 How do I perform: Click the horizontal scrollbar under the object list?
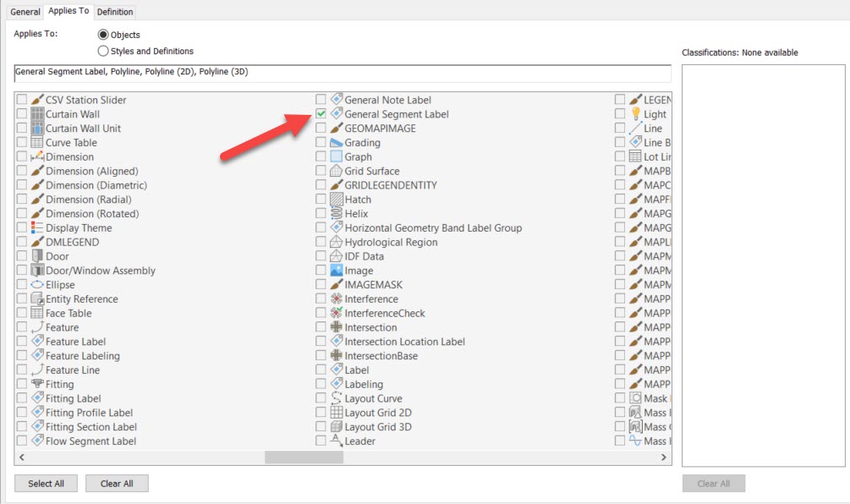click(303, 457)
